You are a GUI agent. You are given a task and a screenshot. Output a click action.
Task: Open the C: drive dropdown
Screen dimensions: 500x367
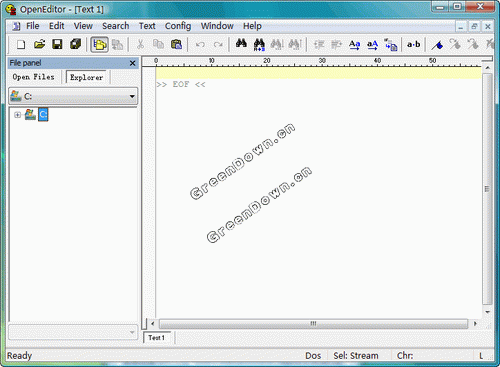coord(132,96)
